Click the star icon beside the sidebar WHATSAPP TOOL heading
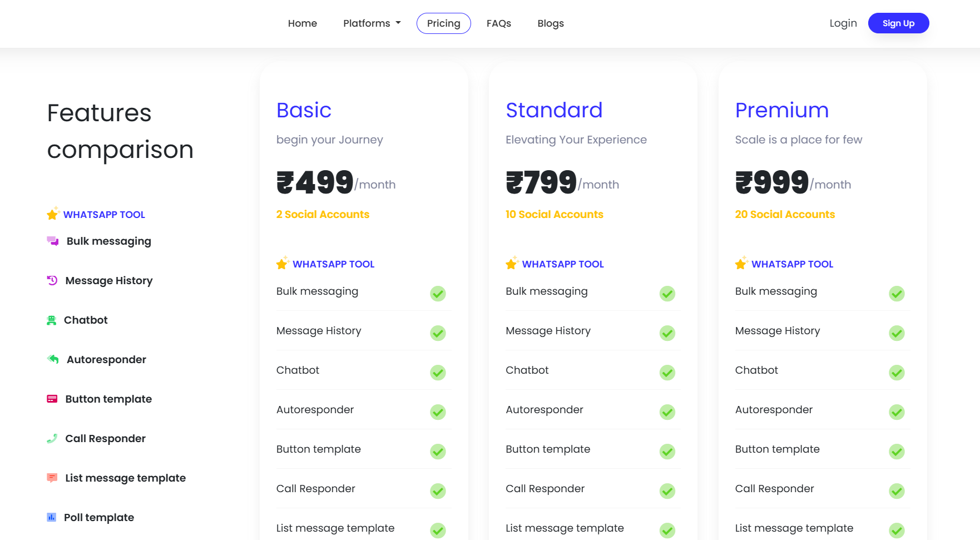980x540 pixels. pos(53,214)
